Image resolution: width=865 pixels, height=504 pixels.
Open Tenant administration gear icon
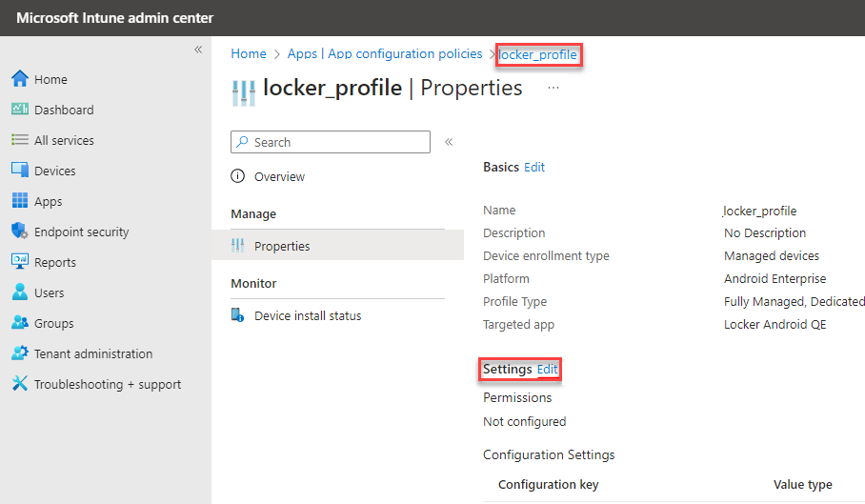(x=20, y=353)
